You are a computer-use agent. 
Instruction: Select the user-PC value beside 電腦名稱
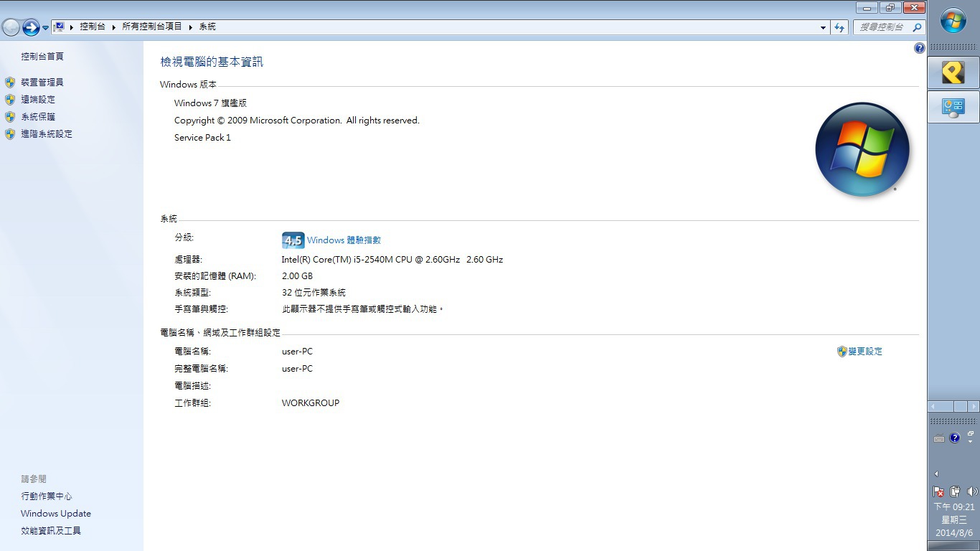coord(297,352)
